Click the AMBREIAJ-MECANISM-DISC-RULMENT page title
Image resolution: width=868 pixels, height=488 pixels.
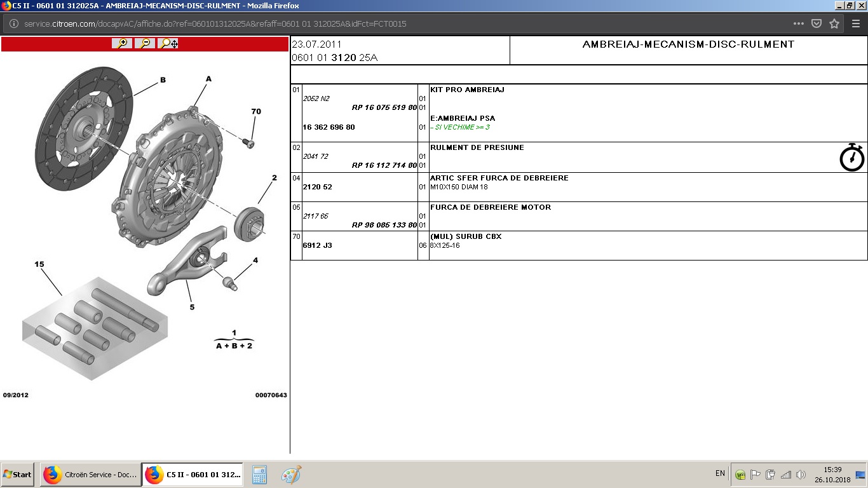click(x=688, y=44)
